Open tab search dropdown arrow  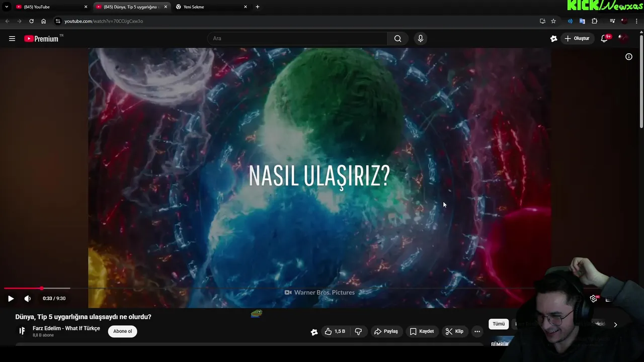click(7, 7)
